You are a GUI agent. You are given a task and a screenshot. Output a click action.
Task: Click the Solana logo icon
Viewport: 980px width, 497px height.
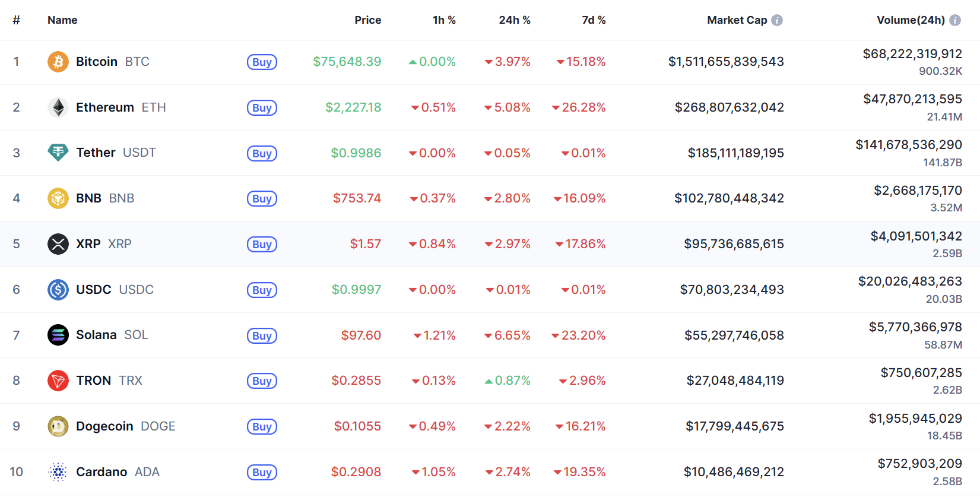click(58, 335)
